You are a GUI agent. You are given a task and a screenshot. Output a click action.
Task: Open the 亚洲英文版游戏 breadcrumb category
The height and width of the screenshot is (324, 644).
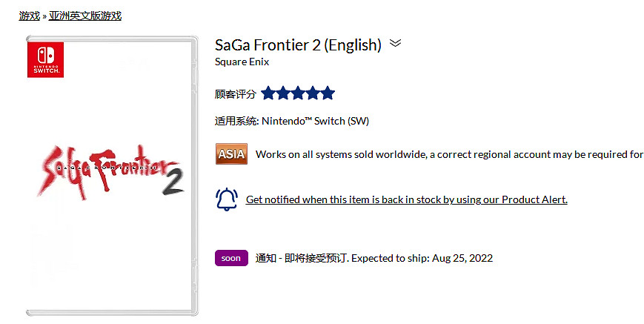point(85,15)
